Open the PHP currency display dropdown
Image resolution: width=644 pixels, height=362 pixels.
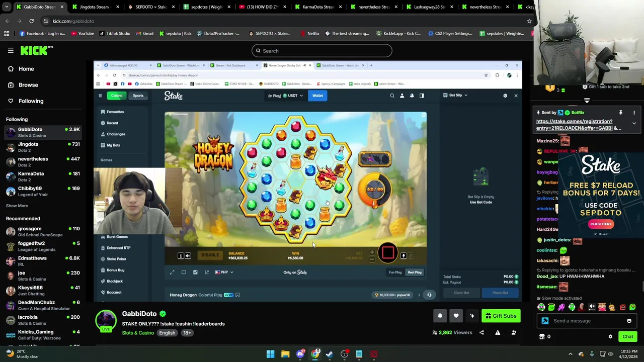(x=224, y=272)
